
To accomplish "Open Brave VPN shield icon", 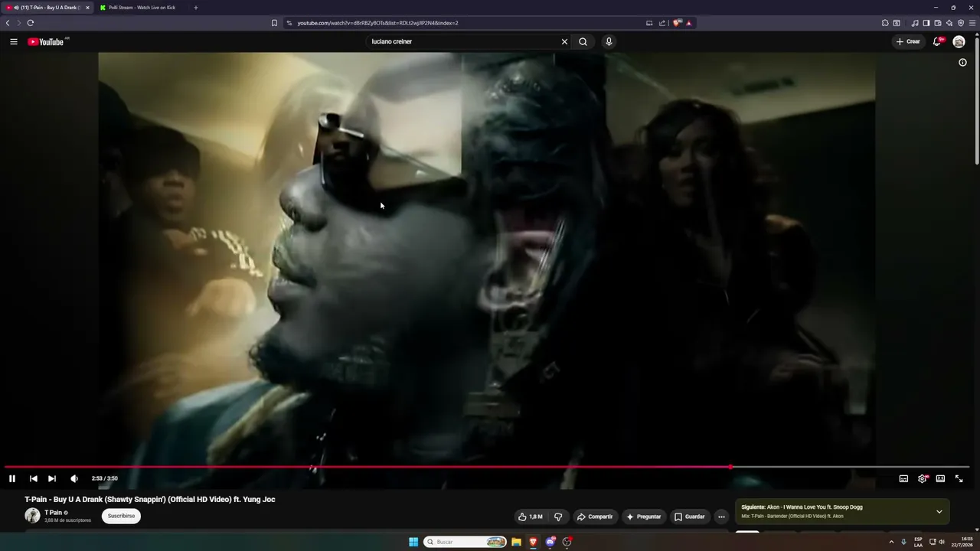I will (961, 23).
